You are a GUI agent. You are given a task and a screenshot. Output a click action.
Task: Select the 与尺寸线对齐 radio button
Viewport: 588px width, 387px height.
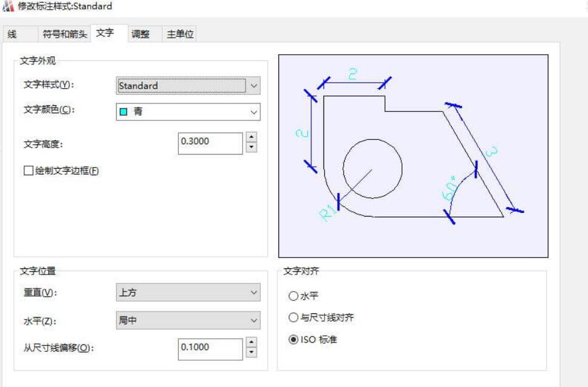click(x=295, y=316)
